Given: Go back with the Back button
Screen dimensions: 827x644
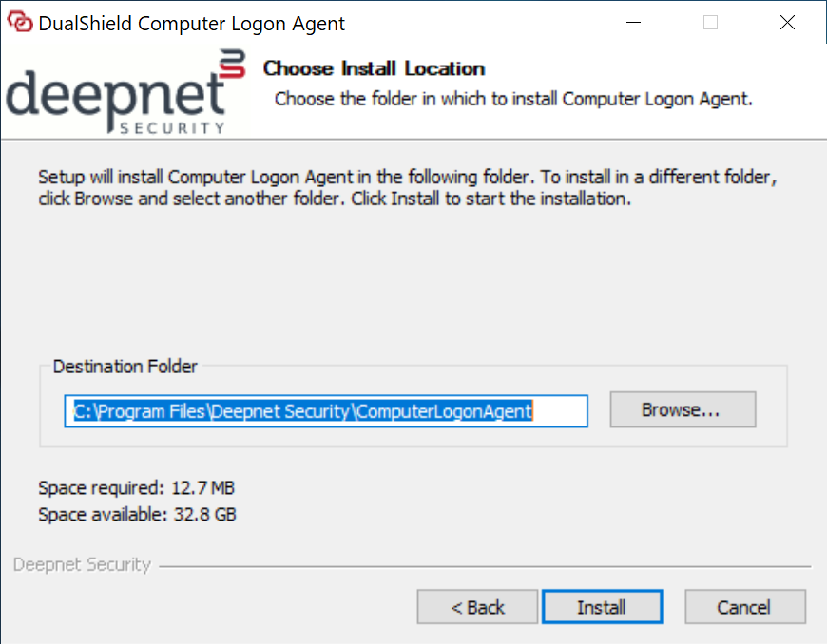Looking at the screenshot, I should 477,607.
